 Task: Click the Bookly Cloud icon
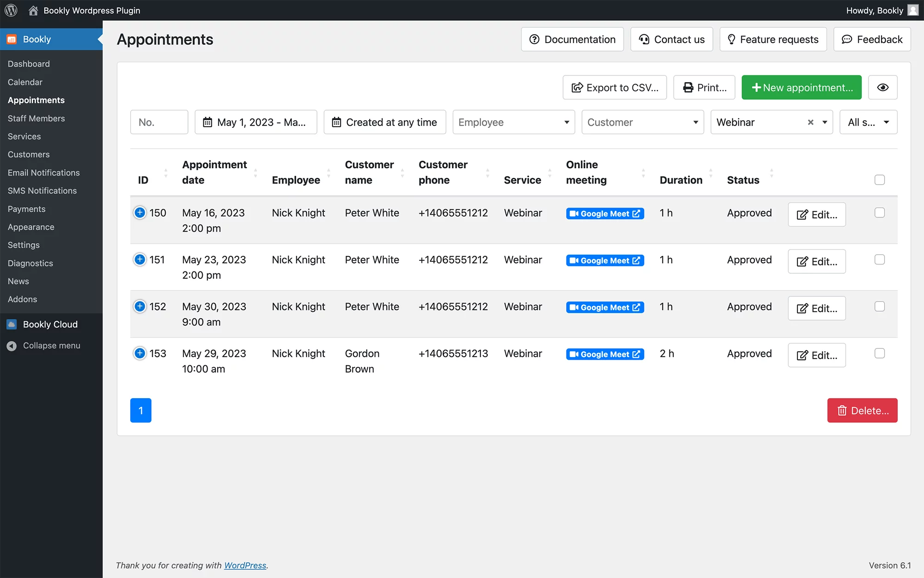(12, 324)
